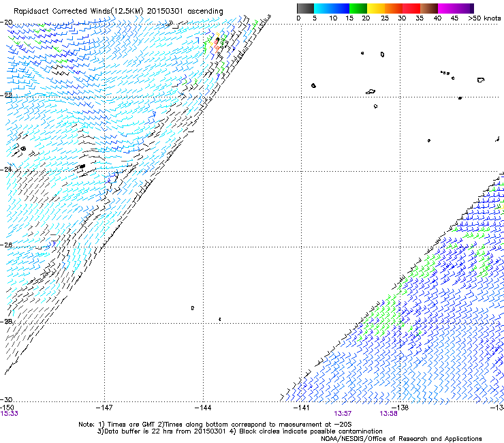
Task: Click the '-24' latitude axis label
Action: [x=6, y=169]
